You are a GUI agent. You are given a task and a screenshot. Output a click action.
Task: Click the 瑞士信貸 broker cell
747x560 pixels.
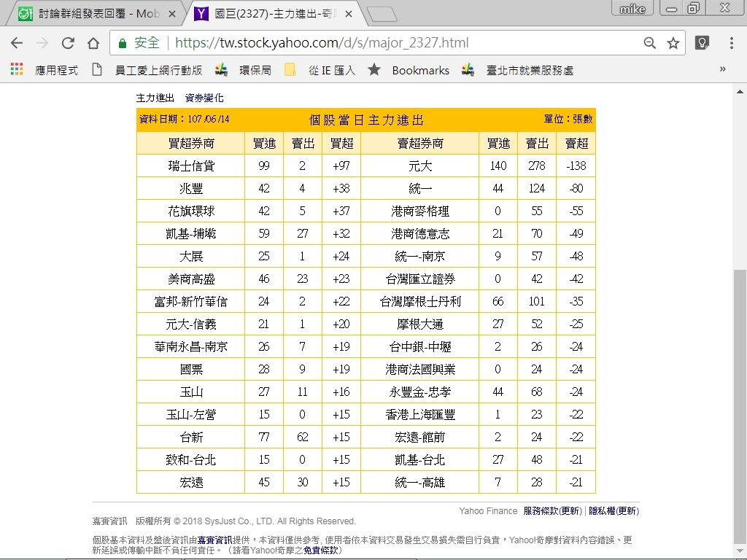tap(191, 166)
